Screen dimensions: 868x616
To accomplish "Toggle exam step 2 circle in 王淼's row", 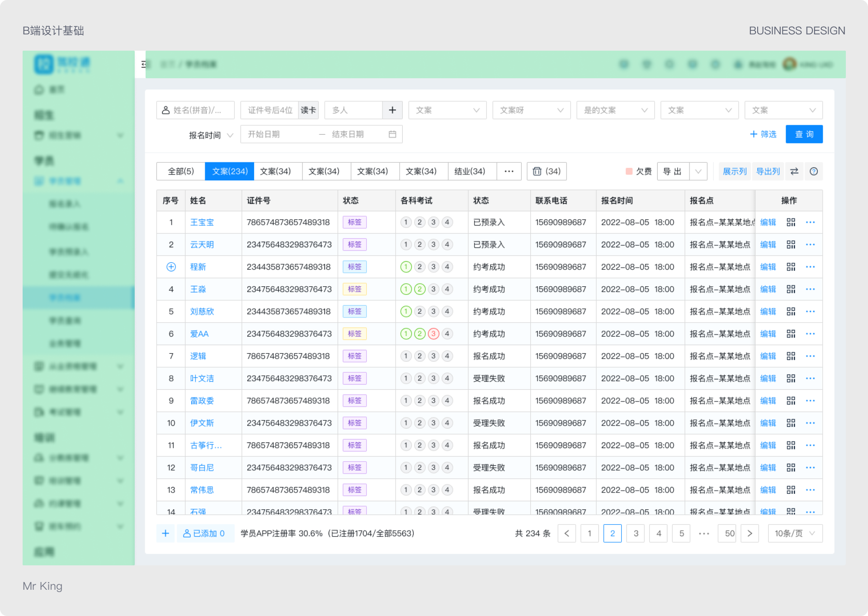I will (420, 289).
